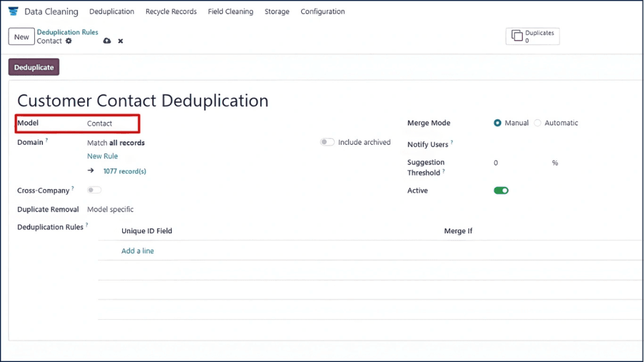
Task: Open the gear actions menu beside Contact
Action: 68,41
